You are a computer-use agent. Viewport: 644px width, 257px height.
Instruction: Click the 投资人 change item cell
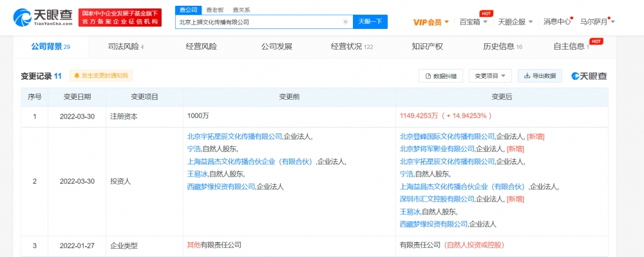coord(144,181)
